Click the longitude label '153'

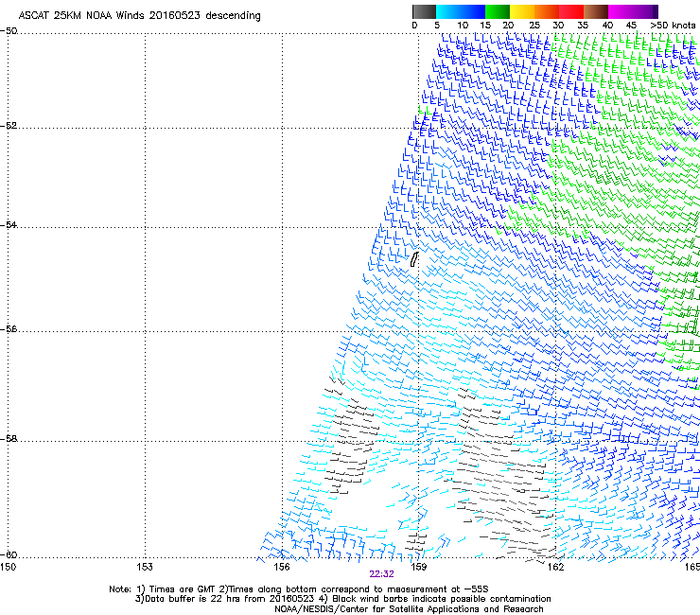pos(145,567)
